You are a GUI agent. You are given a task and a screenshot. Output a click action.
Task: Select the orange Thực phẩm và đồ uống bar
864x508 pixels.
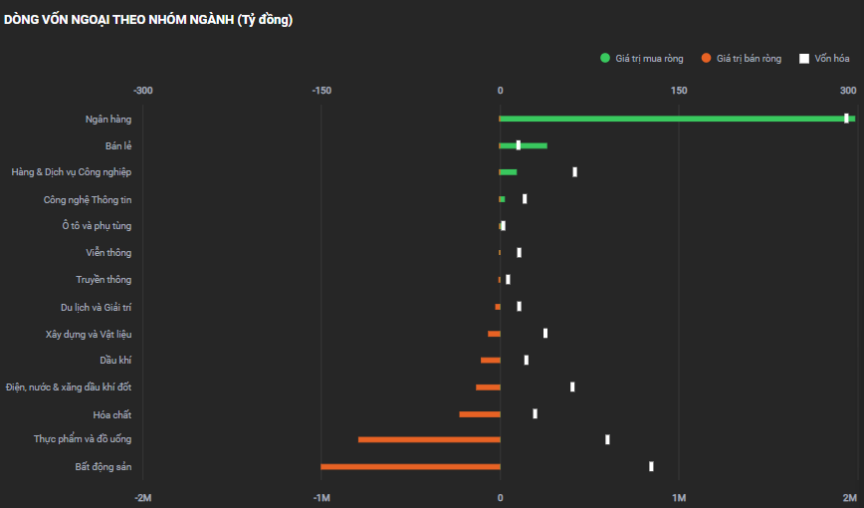tap(429, 440)
